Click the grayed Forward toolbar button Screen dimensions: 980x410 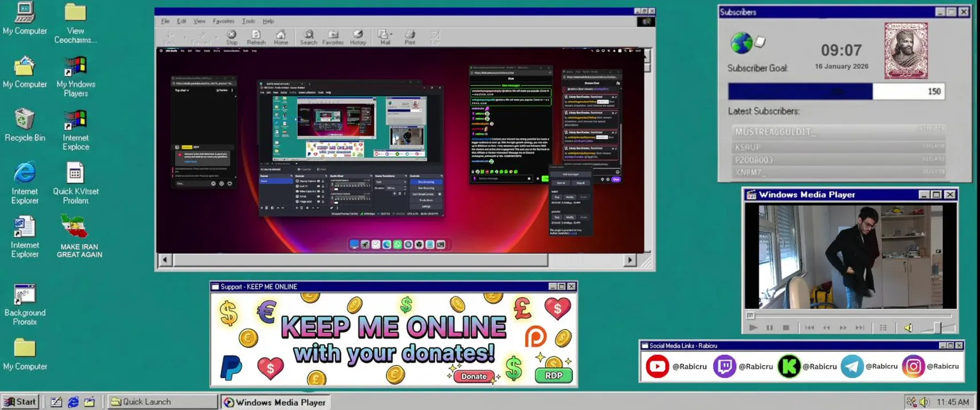(x=200, y=38)
